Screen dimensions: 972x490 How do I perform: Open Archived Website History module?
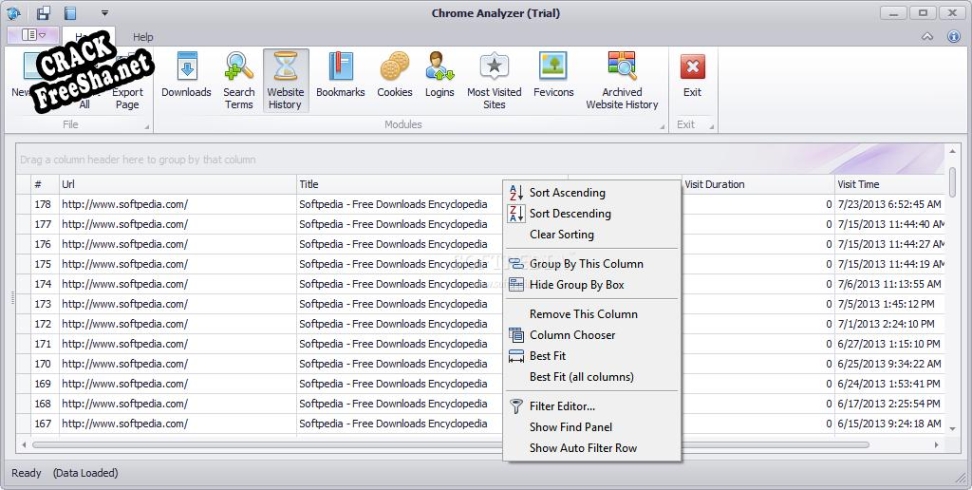(x=622, y=80)
